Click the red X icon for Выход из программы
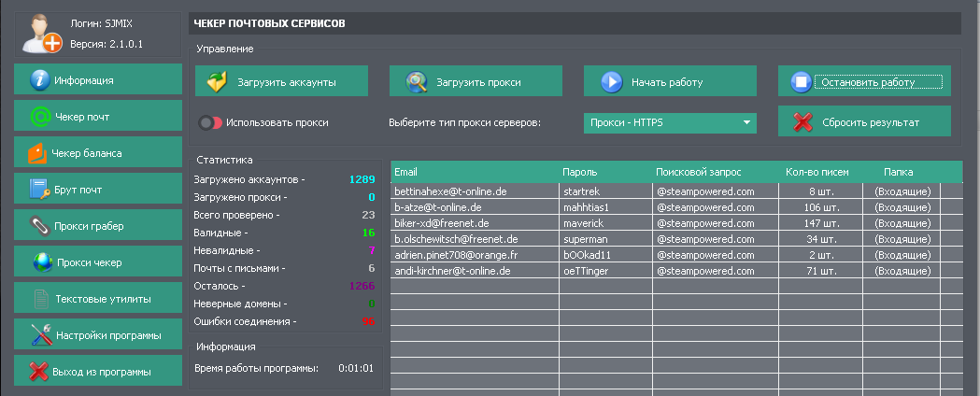This screenshot has height=396, width=980. pyautogui.click(x=39, y=372)
